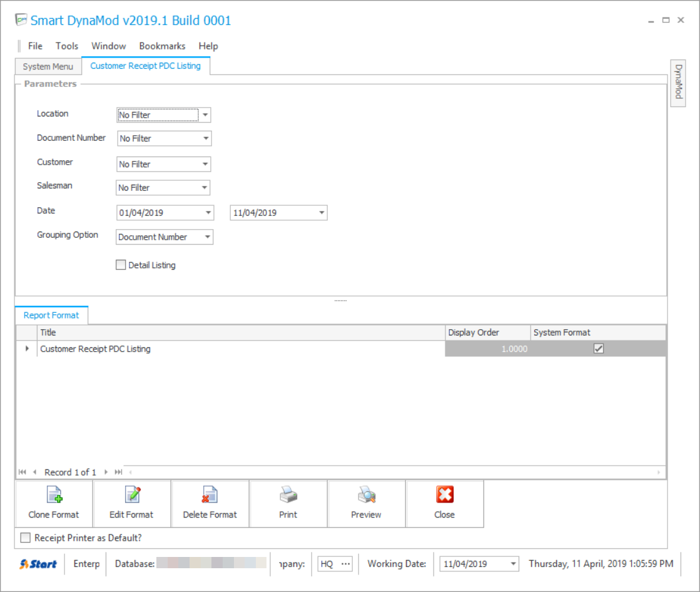Go to last record navigator arrow
This screenshot has height=592, width=700.
pos(118,472)
